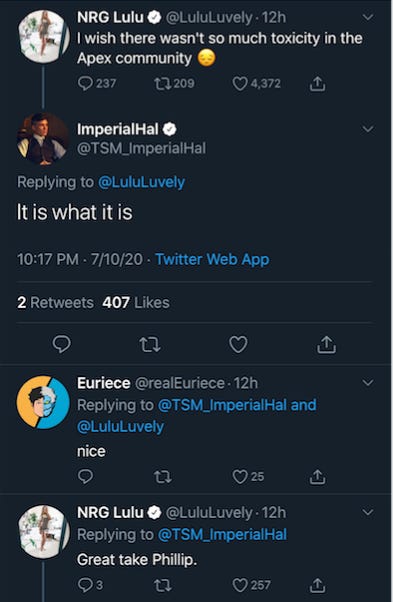Share NRG Lulu's top tweet
Screen dimensions: 393x602
[x=317, y=83]
